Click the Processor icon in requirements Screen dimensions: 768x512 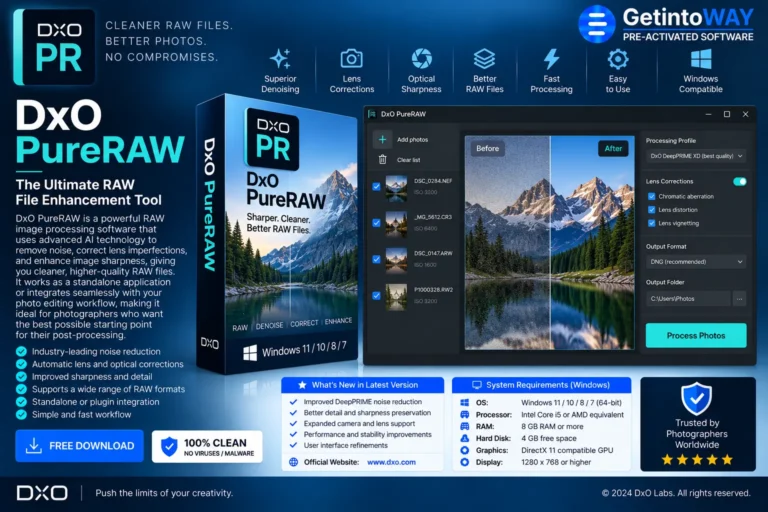click(464, 414)
